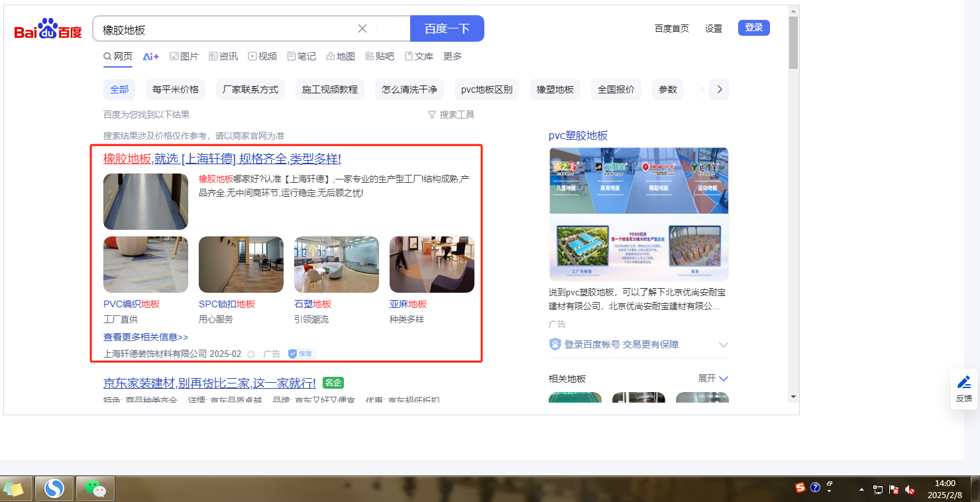The width and height of the screenshot is (980, 502).
Task: Open the Ai+ search mode
Action: [151, 56]
